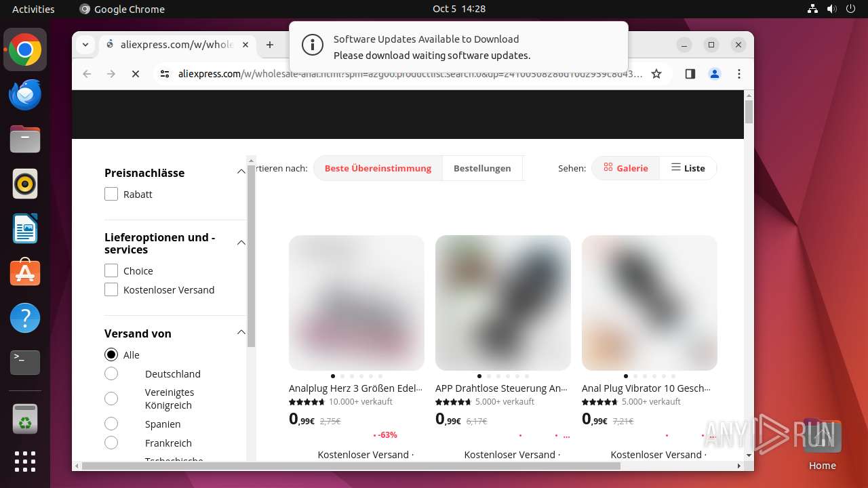Screen dimensions: 868x488
Task: Switch to Liste view
Action: [688, 168]
